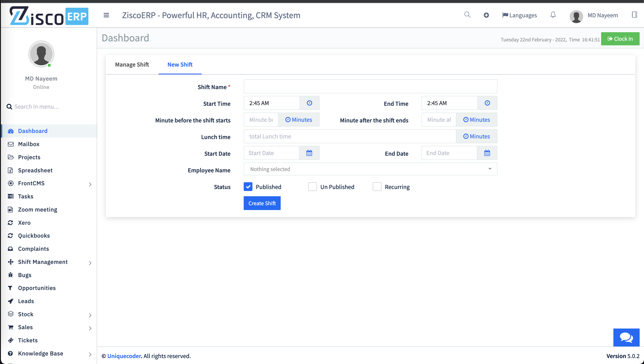This screenshot has height=364, width=644.
Task: Toggle the hamburger sidebar menu icon
Action: click(106, 15)
